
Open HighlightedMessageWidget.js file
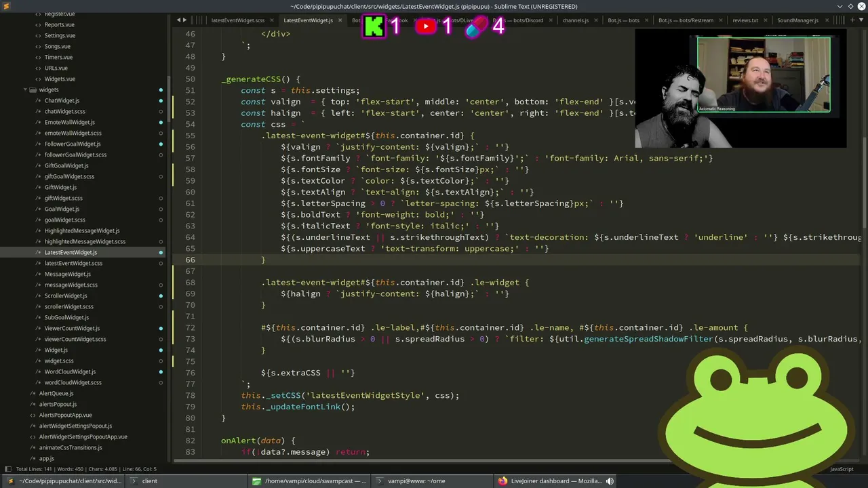point(81,230)
